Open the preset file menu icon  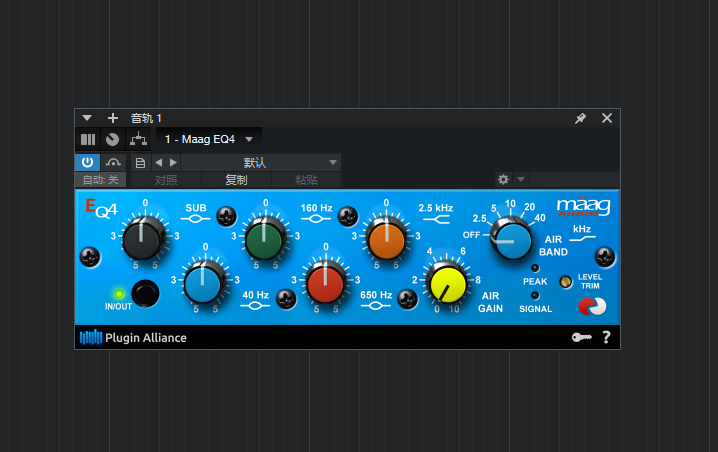(x=141, y=163)
